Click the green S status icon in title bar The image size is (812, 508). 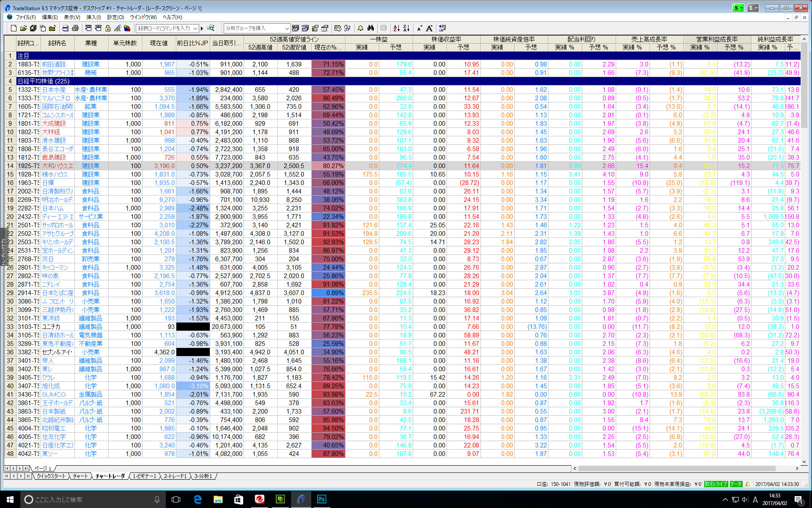(738, 8)
